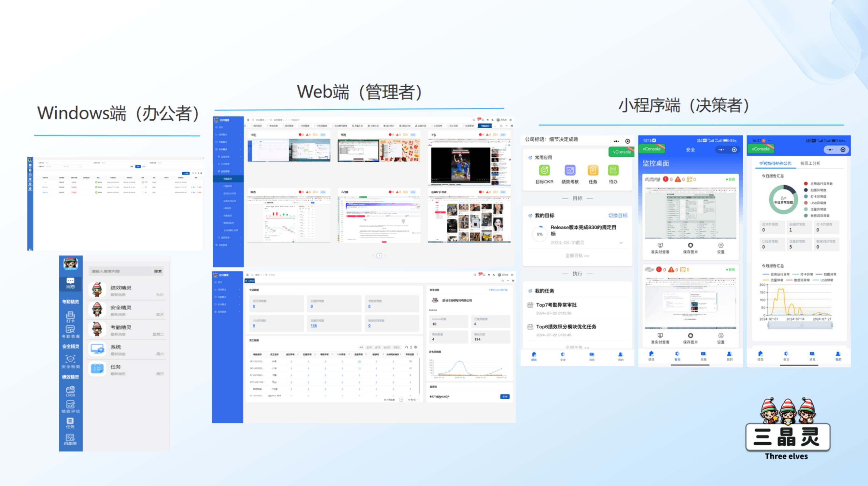
Task: Open 四象限 icon in Windows sidebar
Action: pos(70,439)
